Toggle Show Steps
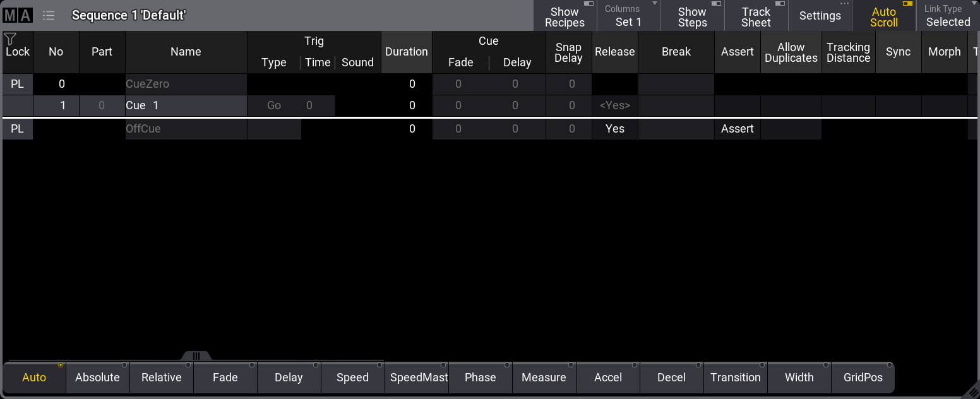The height and width of the screenshot is (399, 980). click(692, 16)
